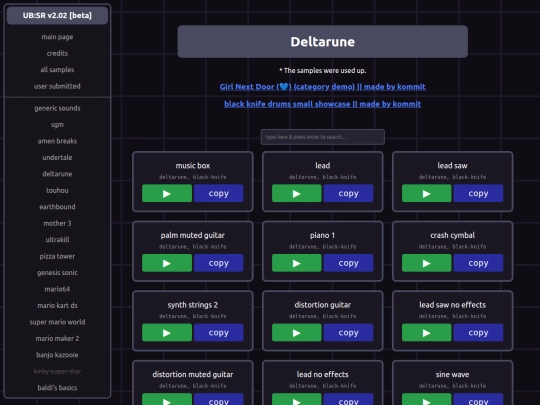Open all samples in sidebar

click(57, 70)
